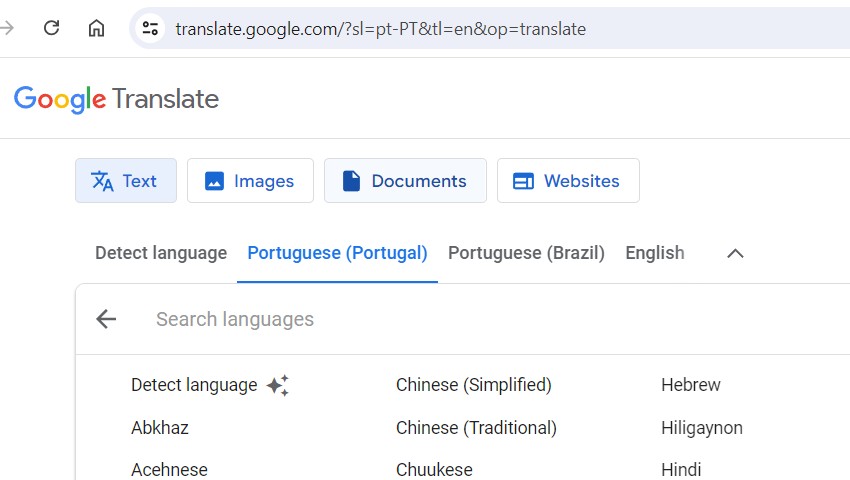Choose Chinese (Traditional) from the list
850x480 pixels.
[x=476, y=428]
